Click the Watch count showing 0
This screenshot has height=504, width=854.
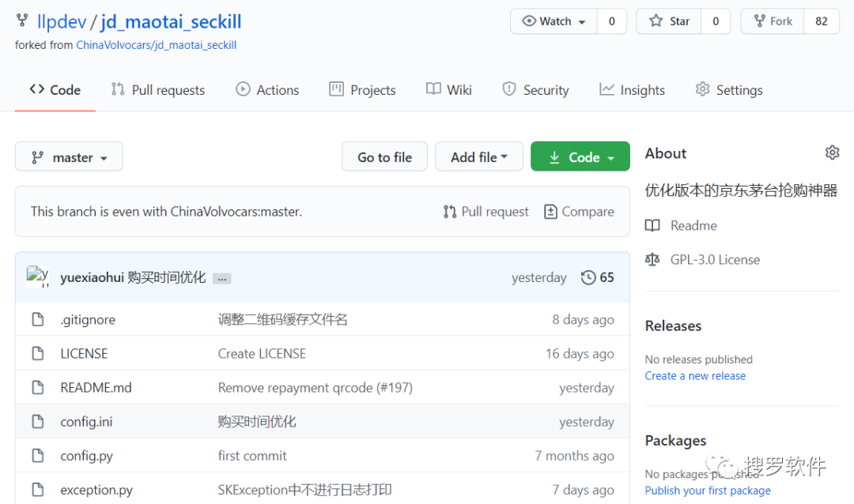[611, 21]
